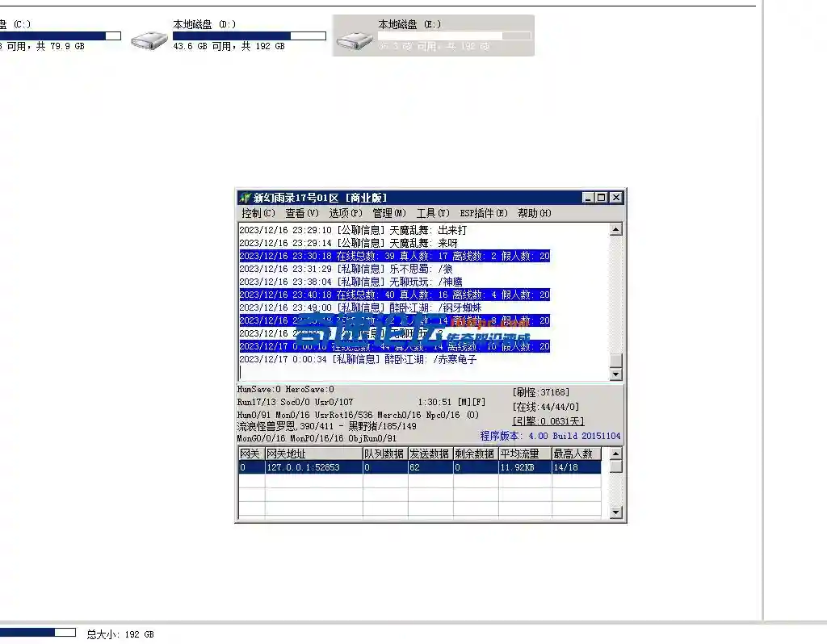The width and height of the screenshot is (827, 644).
Task: Maximize the 新幻雨录17号01区 window
Action: pos(601,198)
